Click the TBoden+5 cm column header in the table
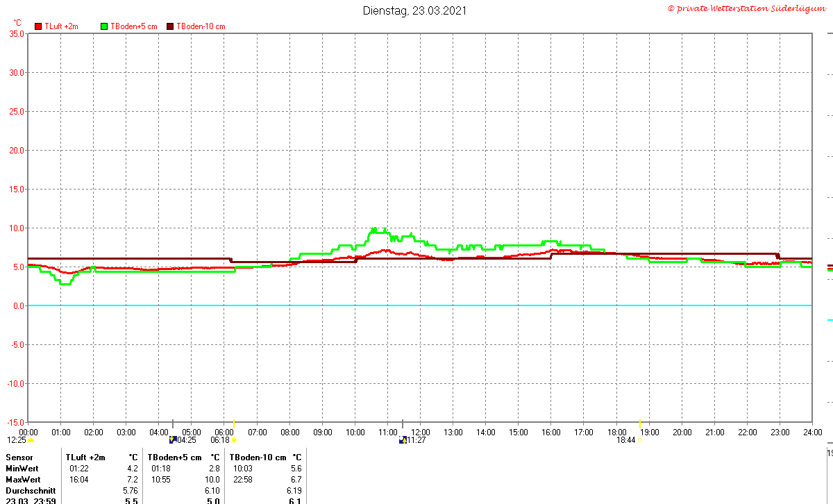The height and width of the screenshot is (504, 833). pos(174,457)
